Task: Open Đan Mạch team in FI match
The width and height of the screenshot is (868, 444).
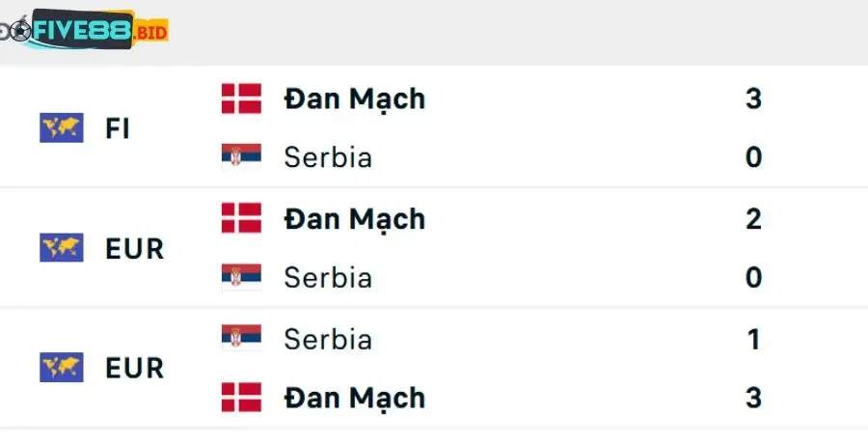Action: pyautogui.click(x=354, y=98)
